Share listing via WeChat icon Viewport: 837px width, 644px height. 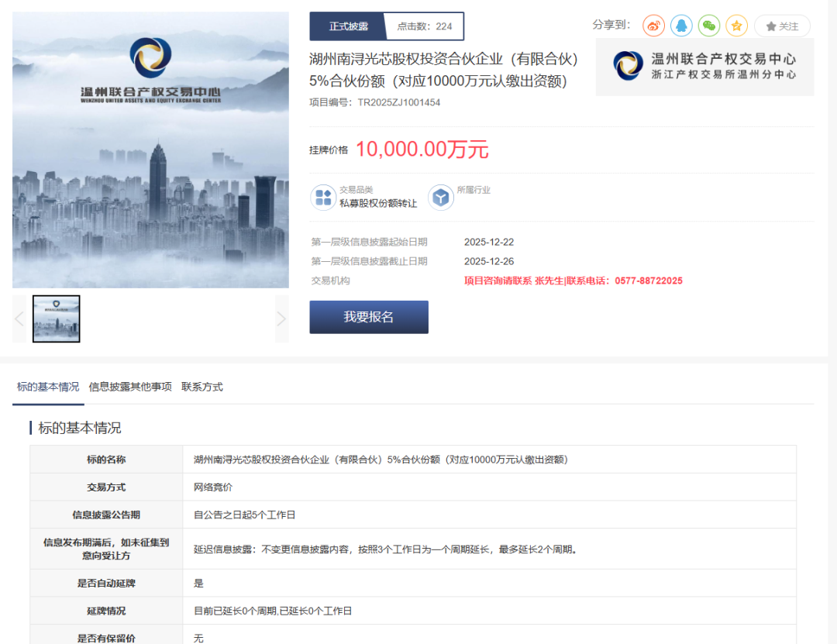[x=709, y=26]
